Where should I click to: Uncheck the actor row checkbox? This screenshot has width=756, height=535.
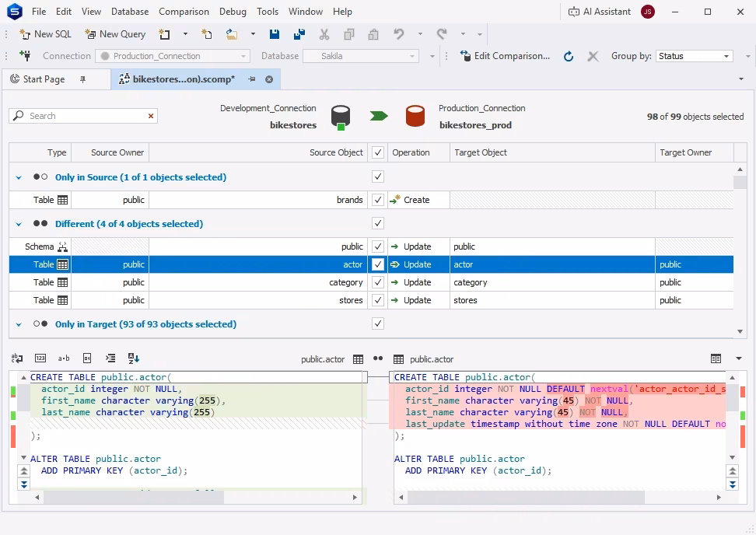pos(378,264)
